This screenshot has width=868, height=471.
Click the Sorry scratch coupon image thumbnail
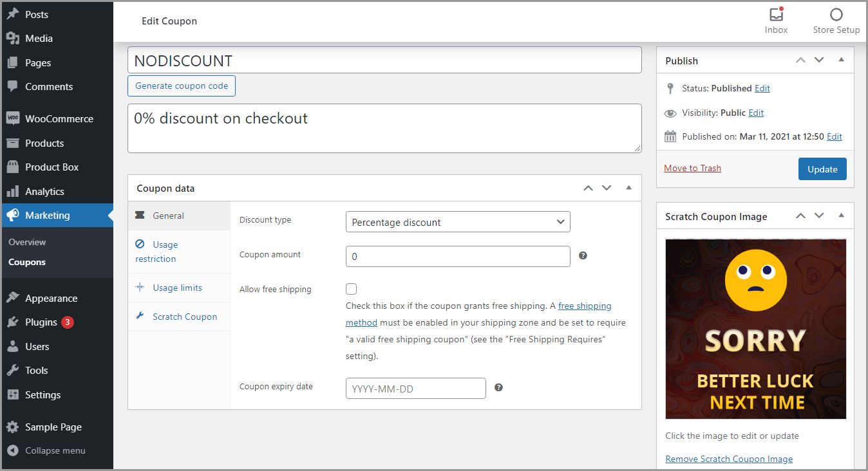[755, 329]
